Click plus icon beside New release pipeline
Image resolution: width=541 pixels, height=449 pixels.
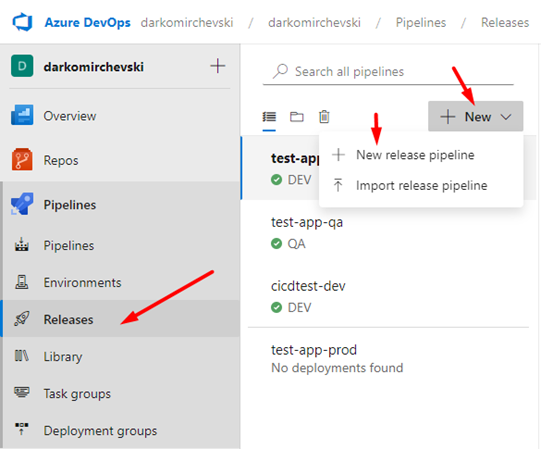338,155
